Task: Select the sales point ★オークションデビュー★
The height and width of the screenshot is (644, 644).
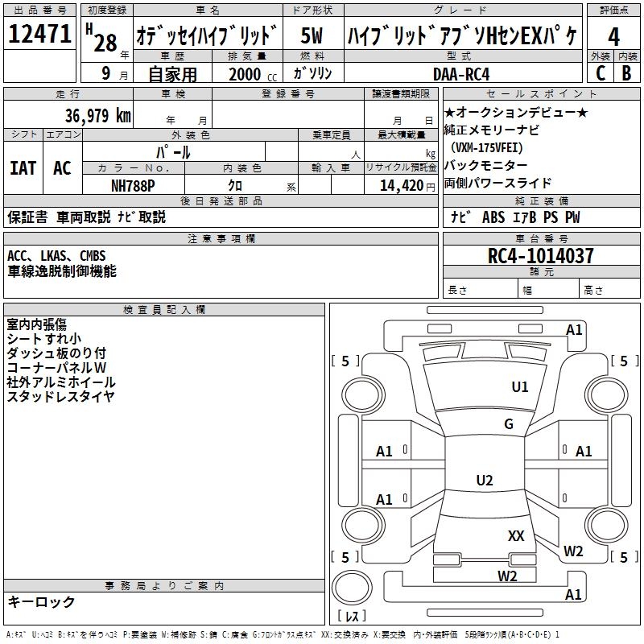Action: coord(516,112)
